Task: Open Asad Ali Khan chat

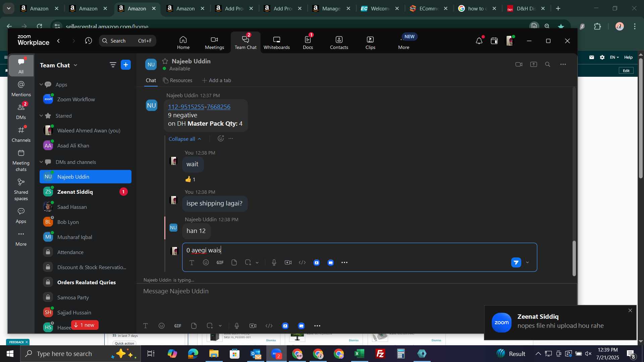Action: tap(86, 145)
